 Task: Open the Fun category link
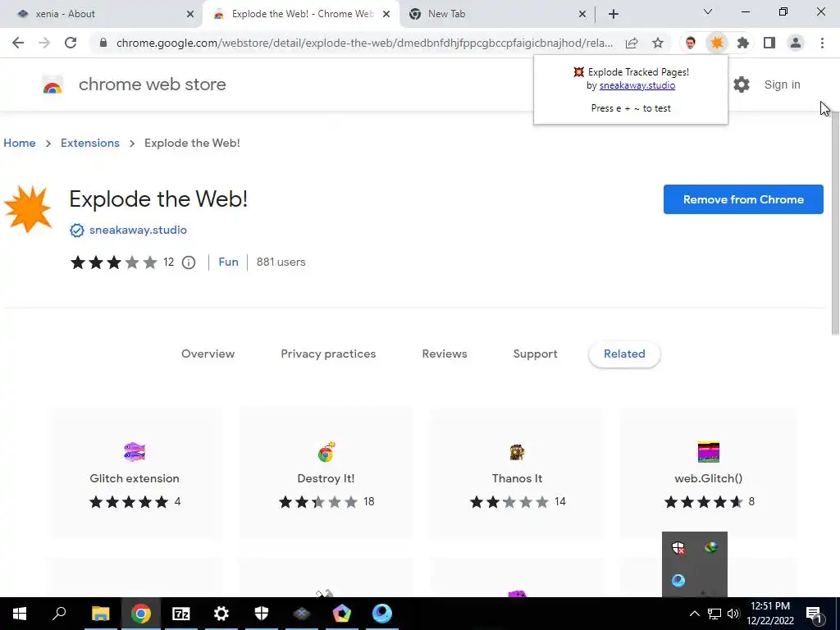pos(228,262)
